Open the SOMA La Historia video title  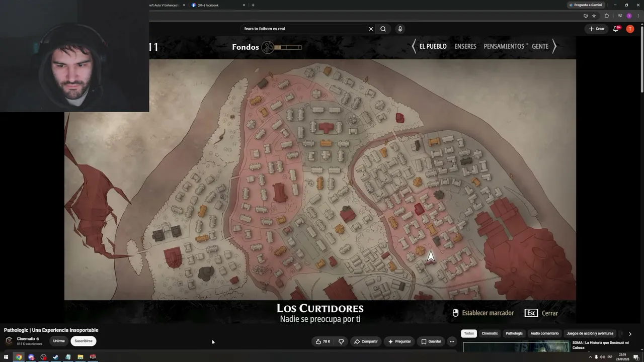[x=601, y=345]
